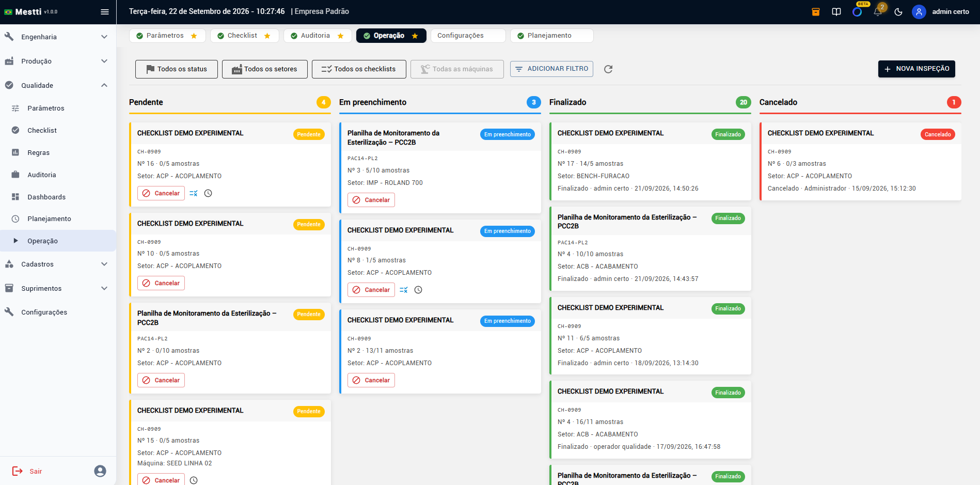
Task: Open Todos os status filter dropdown
Action: 177,69
